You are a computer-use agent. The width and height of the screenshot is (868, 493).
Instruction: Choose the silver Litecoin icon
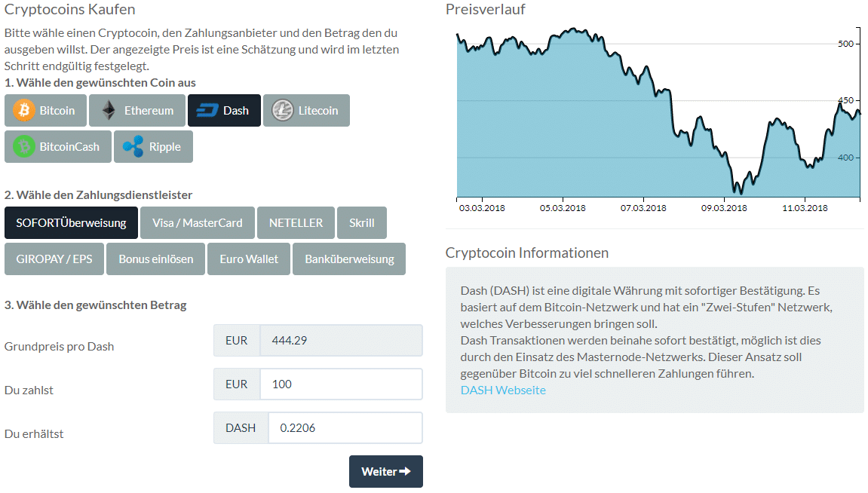283,111
